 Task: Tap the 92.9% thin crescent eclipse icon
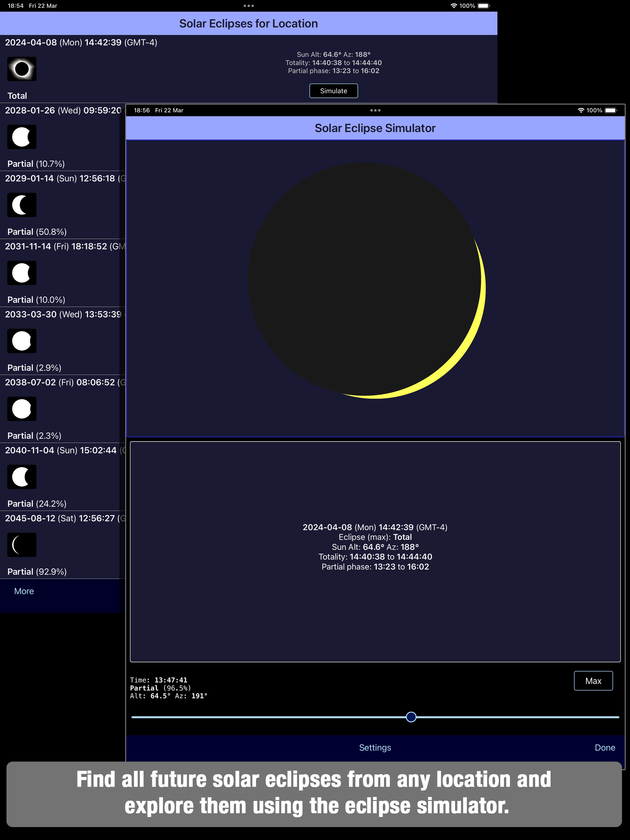[22, 545]
